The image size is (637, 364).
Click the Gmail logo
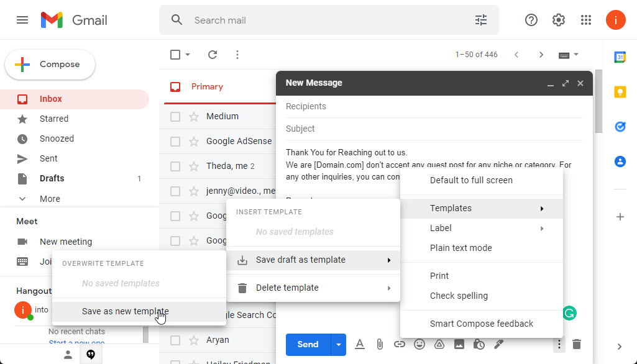(74, 20)
